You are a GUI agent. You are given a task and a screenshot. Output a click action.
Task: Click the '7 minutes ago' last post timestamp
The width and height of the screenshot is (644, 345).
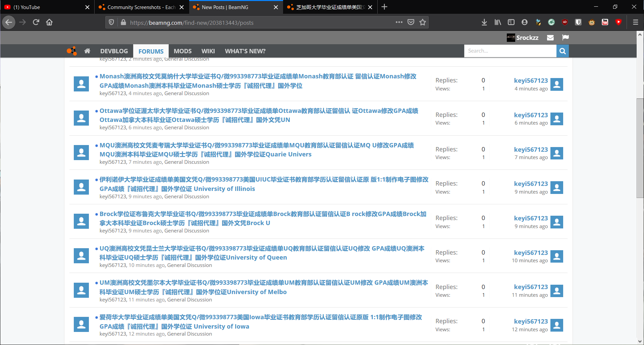coord(531,157)
